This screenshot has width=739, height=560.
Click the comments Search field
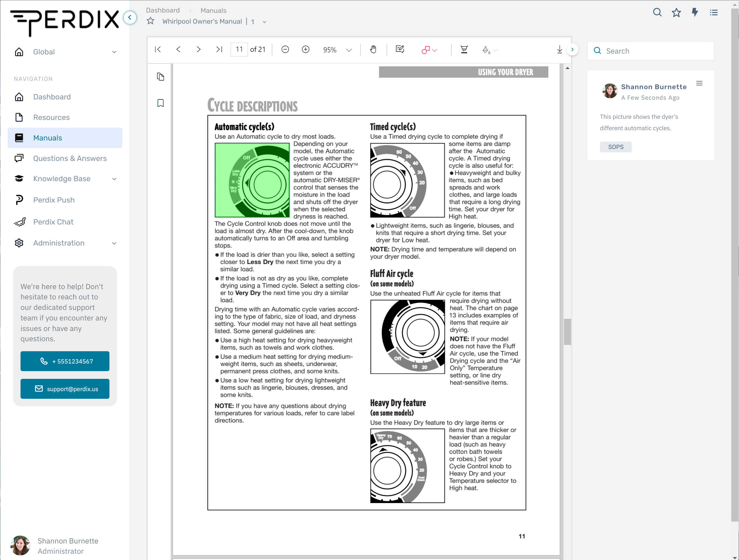click(x=650, y=51)
